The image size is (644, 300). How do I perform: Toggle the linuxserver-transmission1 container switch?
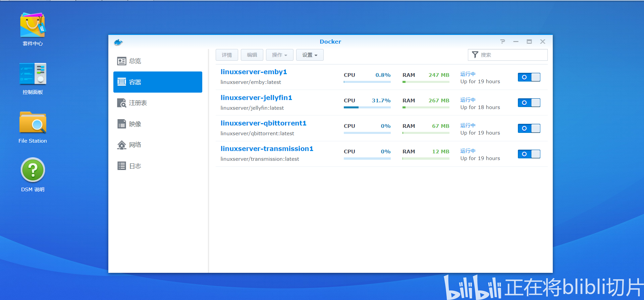[529, 154]
